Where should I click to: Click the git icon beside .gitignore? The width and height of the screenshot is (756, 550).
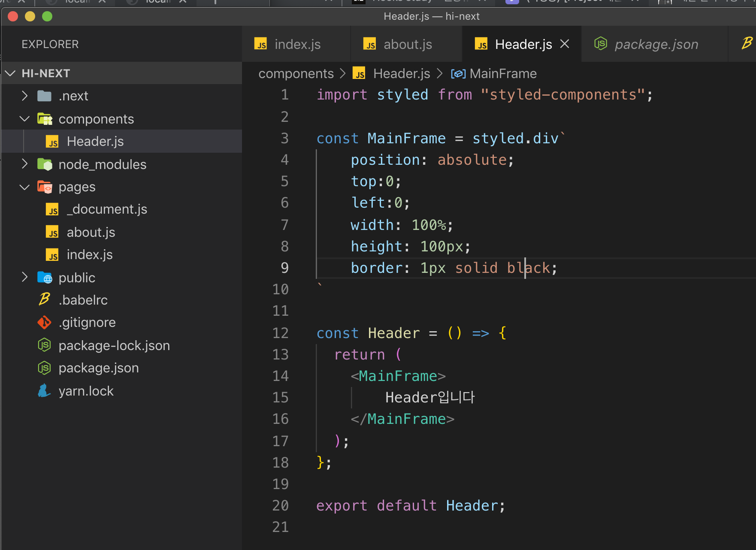44,322
